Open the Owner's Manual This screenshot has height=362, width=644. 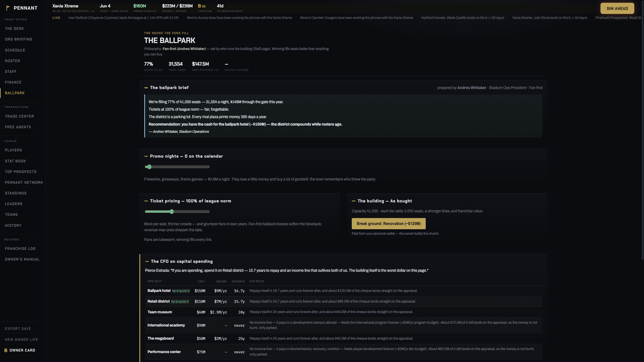pyautogui.click(x=22, y=259)
